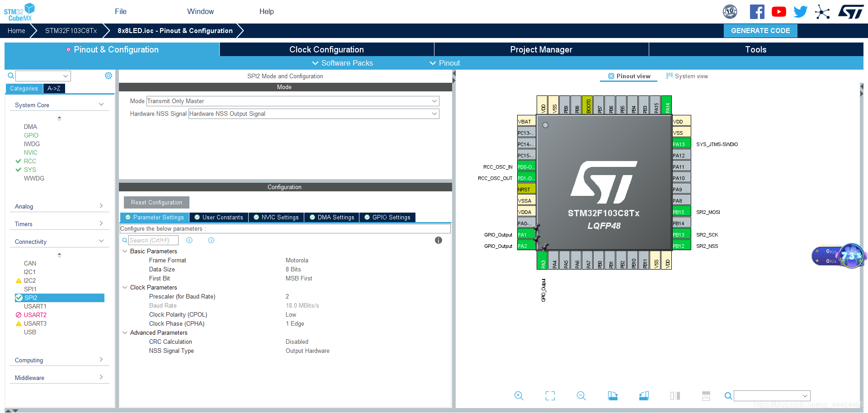Image resolution: width=868 pixels, height=413 pixels.
Task: Switch to the Project Manager tab
Action: pyautogui.click(x=541, y=49)
